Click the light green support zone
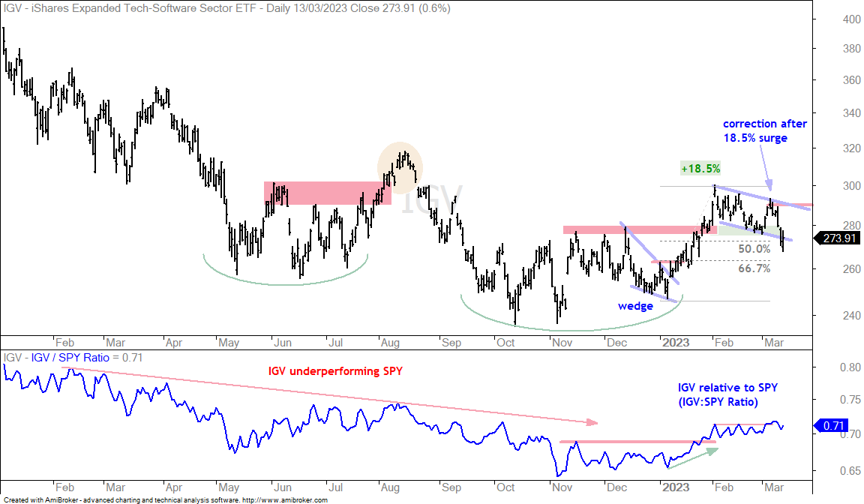This screenshot has height=504, width=864. 748,230
